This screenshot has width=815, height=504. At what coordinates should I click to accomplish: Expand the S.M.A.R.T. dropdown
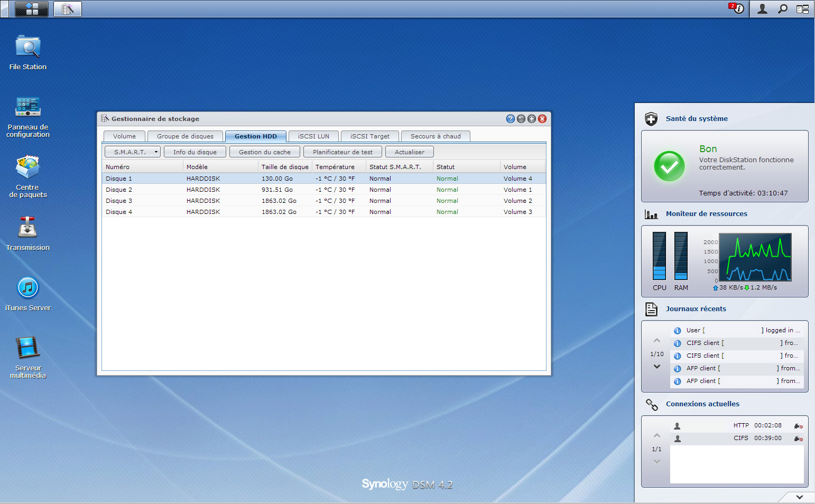click(x=133, y=152)
